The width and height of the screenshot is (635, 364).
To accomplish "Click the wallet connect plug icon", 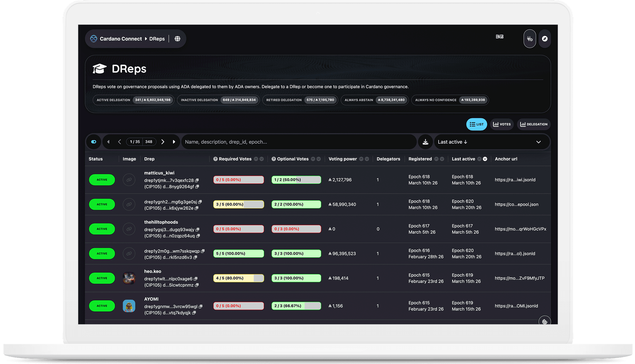I will point(529,39).
